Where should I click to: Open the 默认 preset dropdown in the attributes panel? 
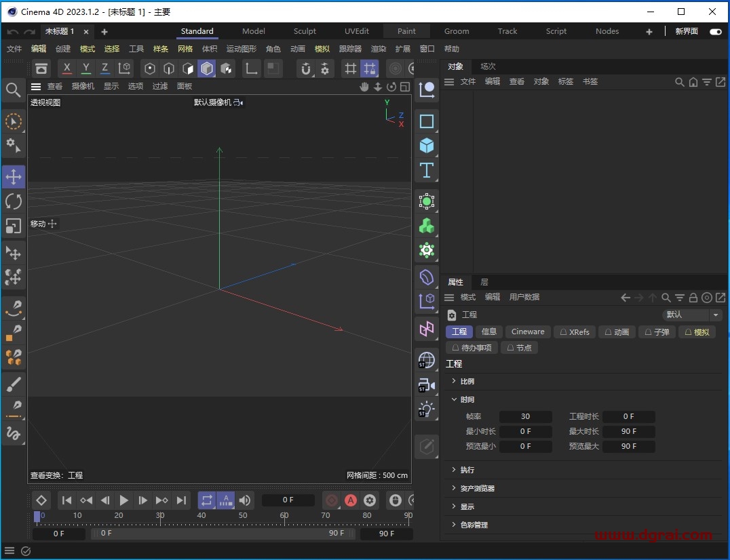pos(692,315)
